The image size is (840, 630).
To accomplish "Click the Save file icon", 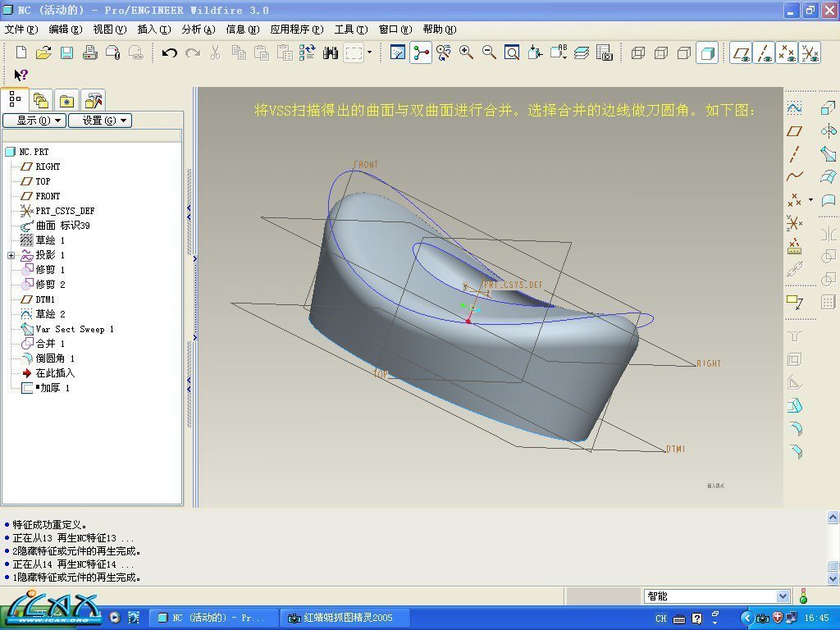I will (66, 53).
